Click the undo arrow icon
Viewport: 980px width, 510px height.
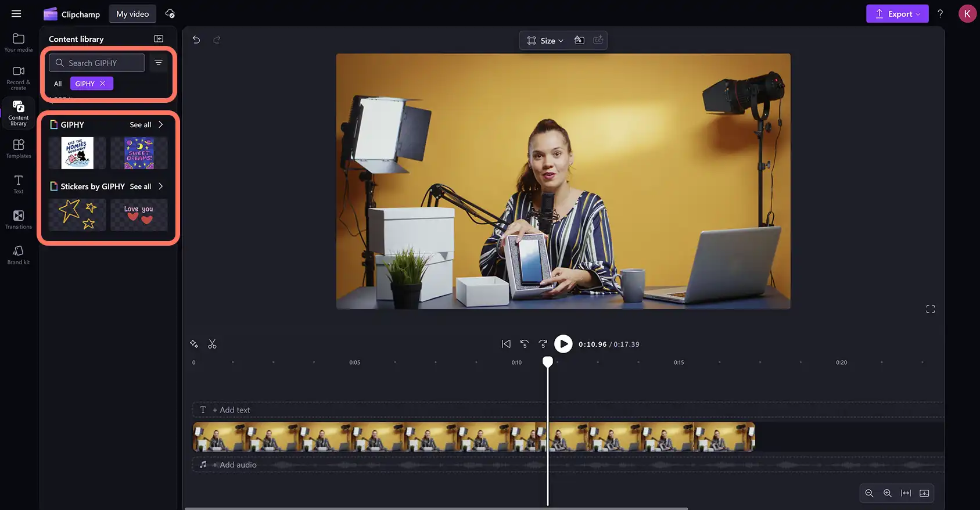pos(196,39)
